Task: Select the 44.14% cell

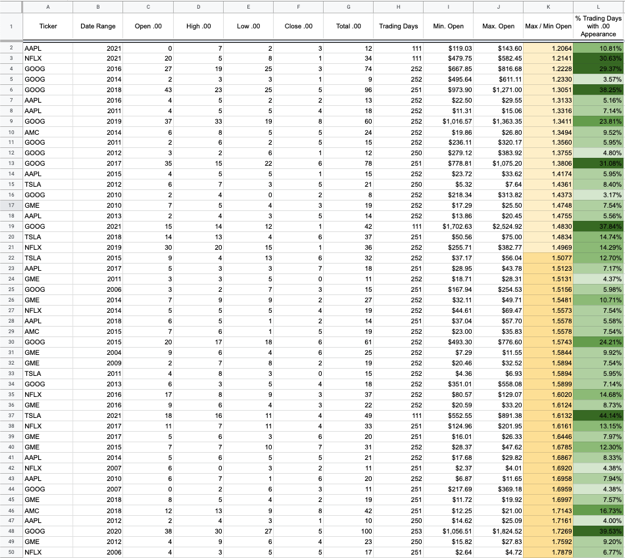Action: click(598, 416)
